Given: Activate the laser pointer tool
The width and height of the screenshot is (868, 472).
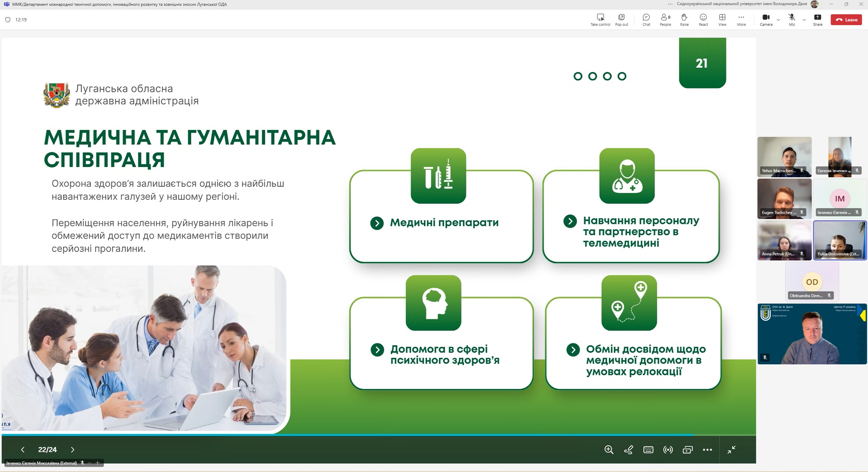Looking at the screenshot, I should coord(667,449).
